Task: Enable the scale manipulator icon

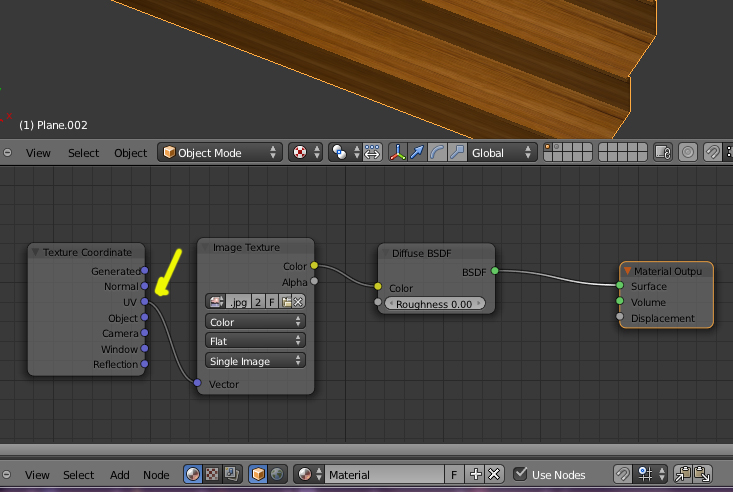Action: click(x=457, y=152)
